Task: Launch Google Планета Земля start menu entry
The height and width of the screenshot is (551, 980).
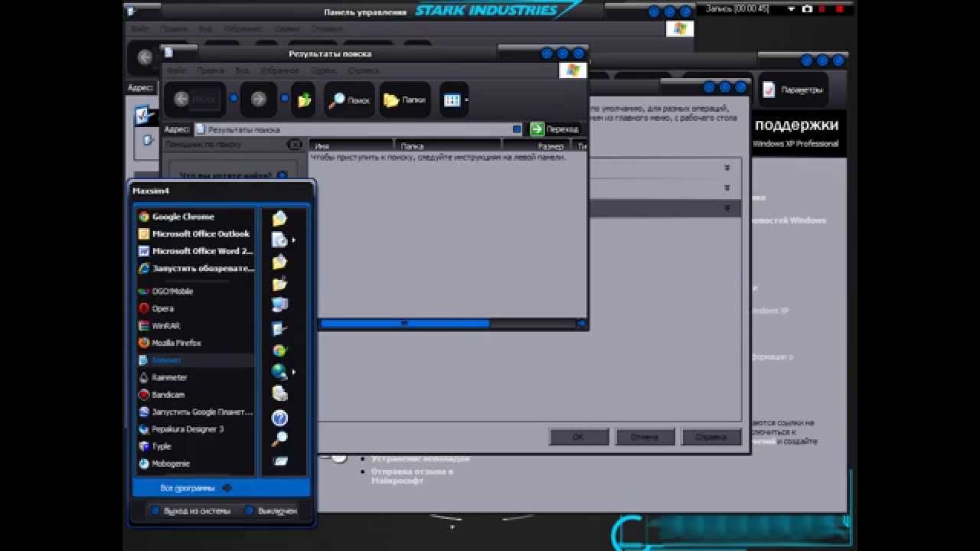Action: (x=195, y=412)
